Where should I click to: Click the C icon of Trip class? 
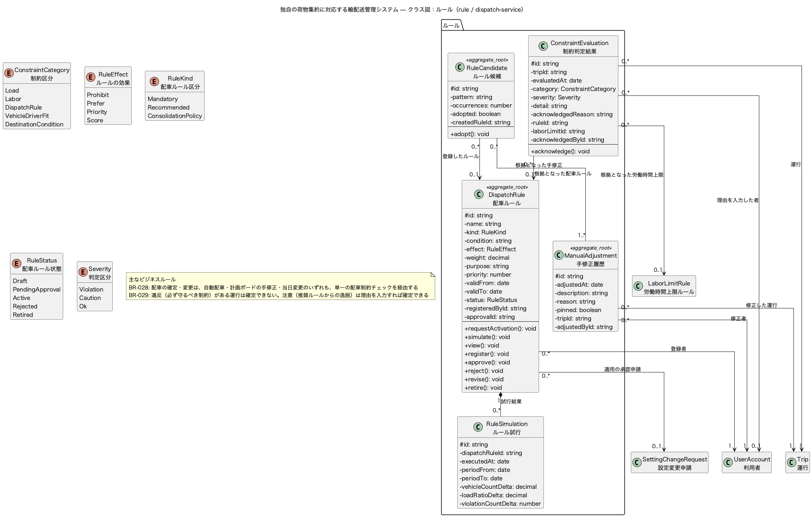791,463
